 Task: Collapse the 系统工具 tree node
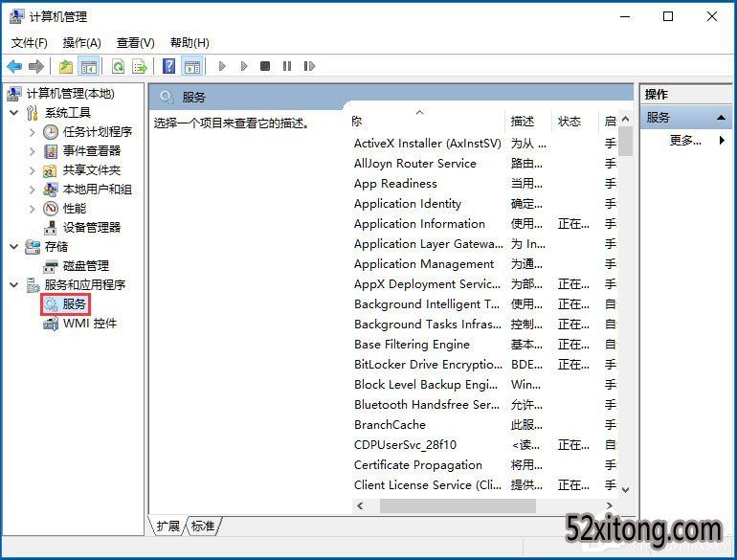point(14,113)
